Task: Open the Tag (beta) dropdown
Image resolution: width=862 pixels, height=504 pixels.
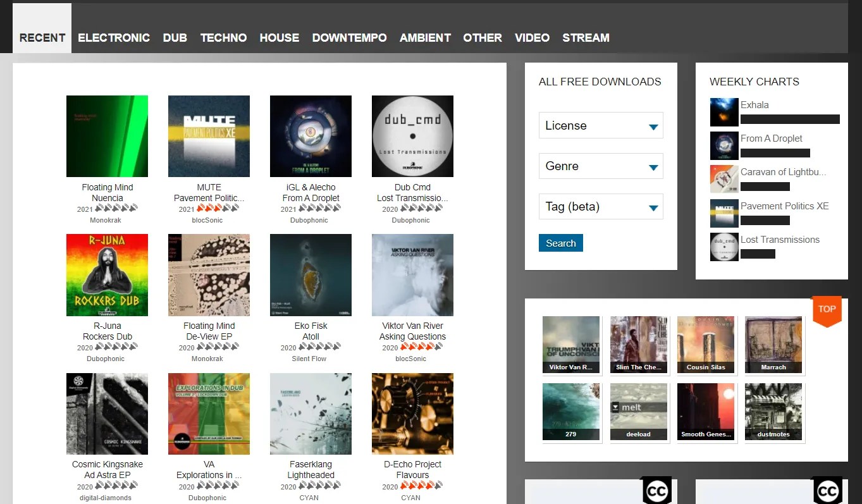Action: (x=601, y=206)
